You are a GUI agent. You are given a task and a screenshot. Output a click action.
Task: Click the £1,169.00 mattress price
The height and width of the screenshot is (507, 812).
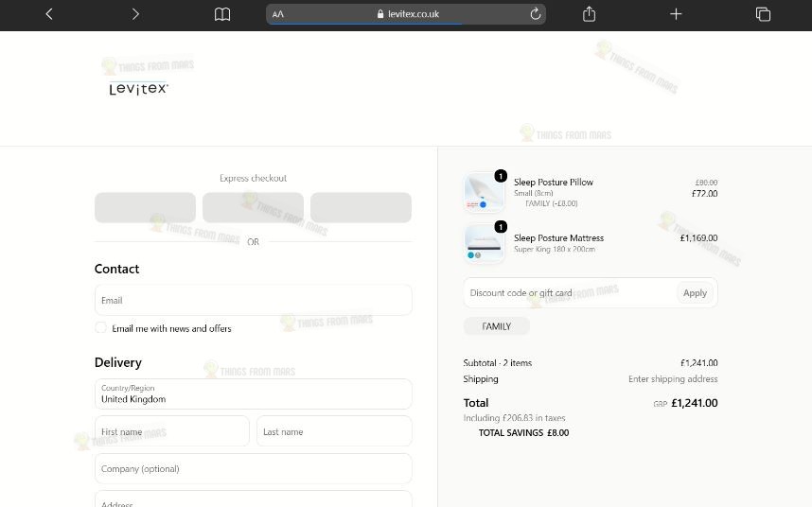(698, 238)
